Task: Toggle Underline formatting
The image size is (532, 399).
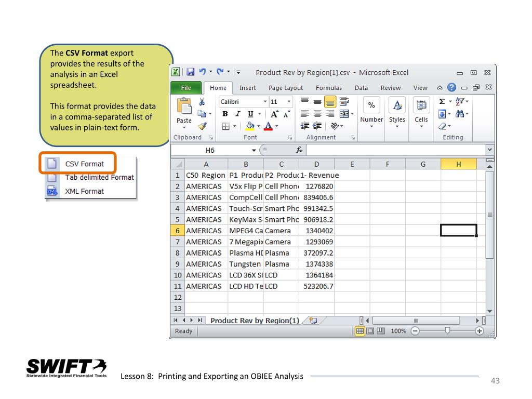Action: [250, 114]
